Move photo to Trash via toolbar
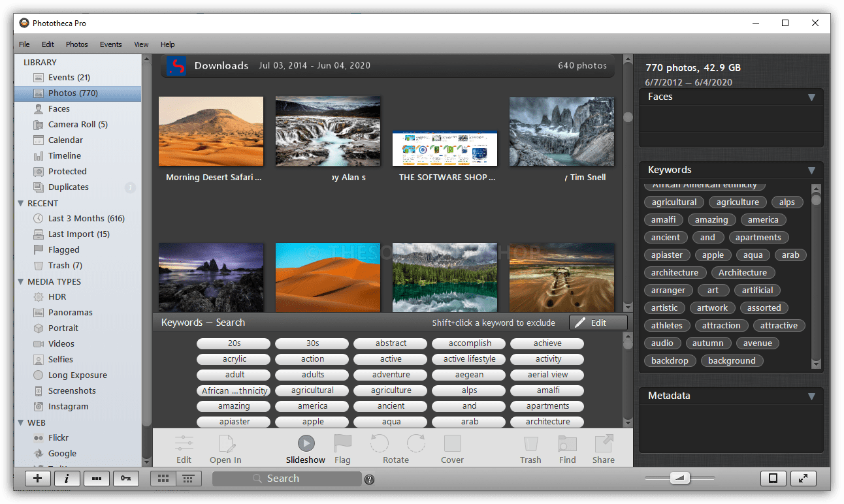This screenshot has height=504, width=844. click(530, 444)
